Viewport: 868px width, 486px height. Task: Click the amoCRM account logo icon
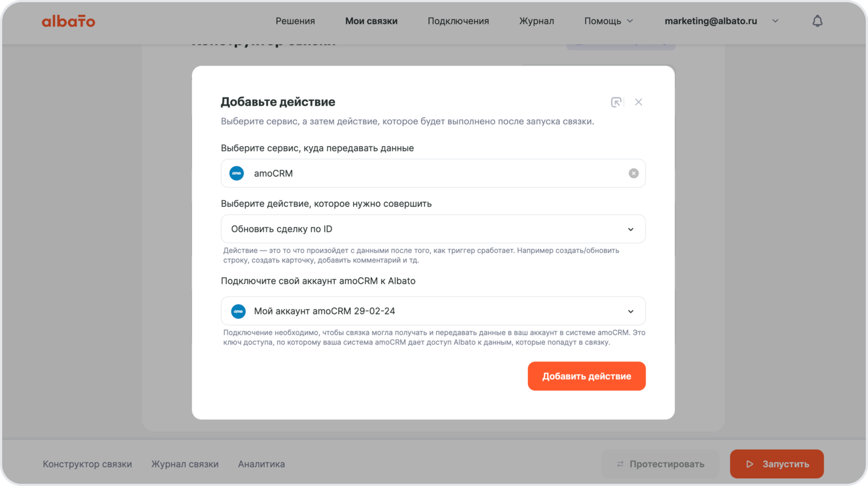(x=238, y=311)
